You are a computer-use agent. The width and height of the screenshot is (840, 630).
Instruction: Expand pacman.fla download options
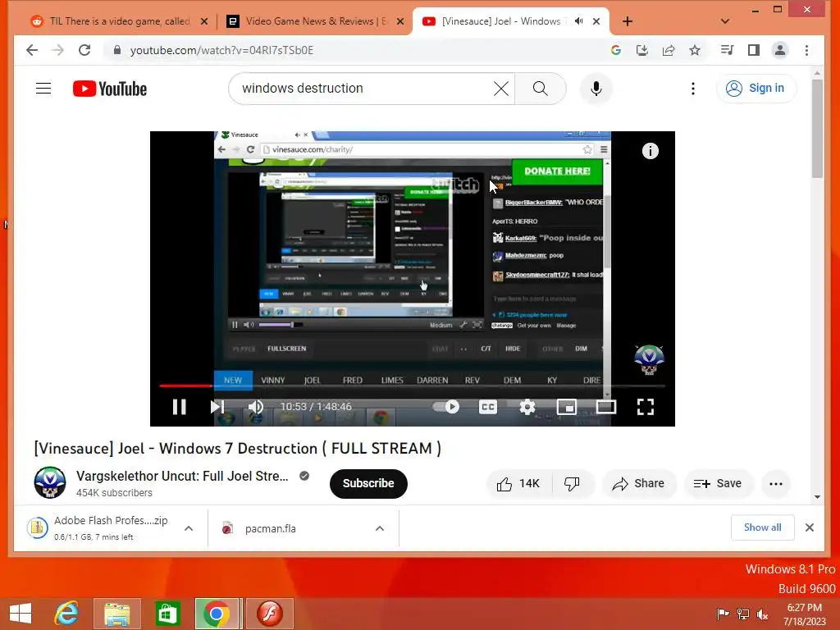coord(380,528)
